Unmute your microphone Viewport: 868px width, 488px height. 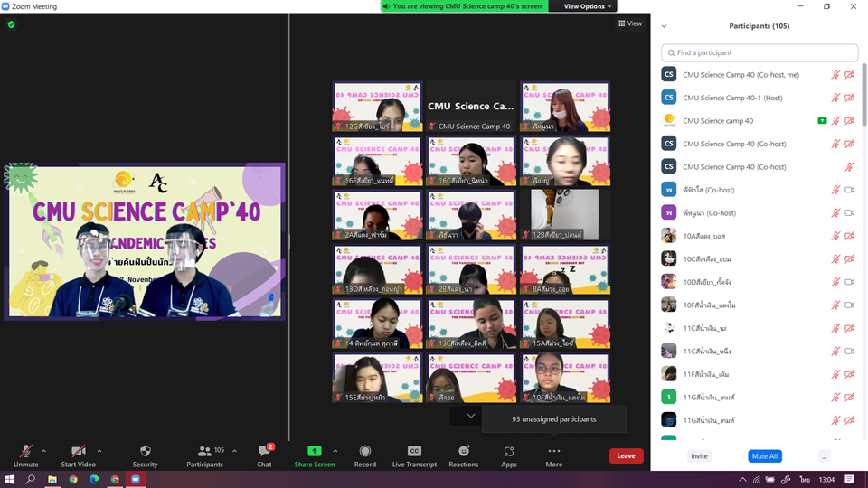(x=26, y=455)
